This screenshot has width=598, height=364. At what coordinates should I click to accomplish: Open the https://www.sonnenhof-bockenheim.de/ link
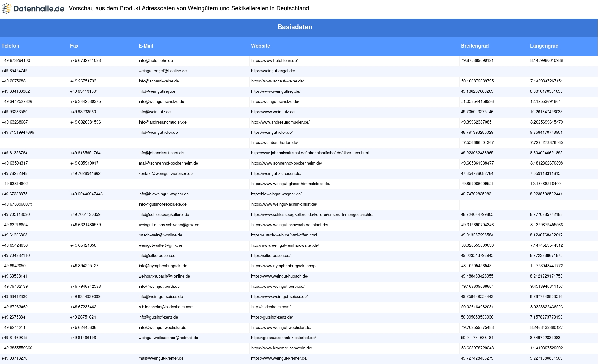(x=287, y=163)
